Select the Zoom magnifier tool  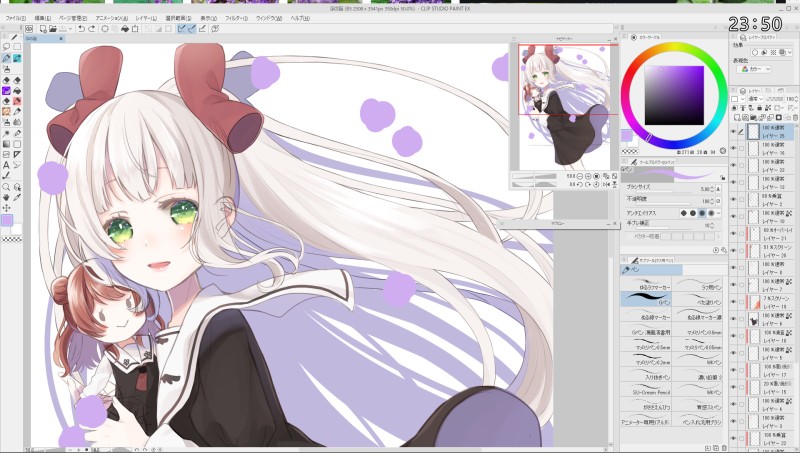coord(7,187)
